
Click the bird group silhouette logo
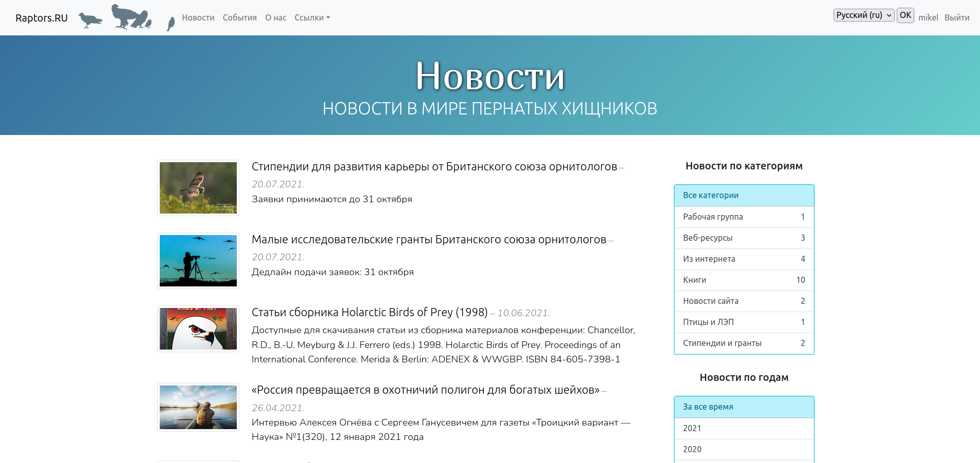pyautogui.click(x=131, y=17)
